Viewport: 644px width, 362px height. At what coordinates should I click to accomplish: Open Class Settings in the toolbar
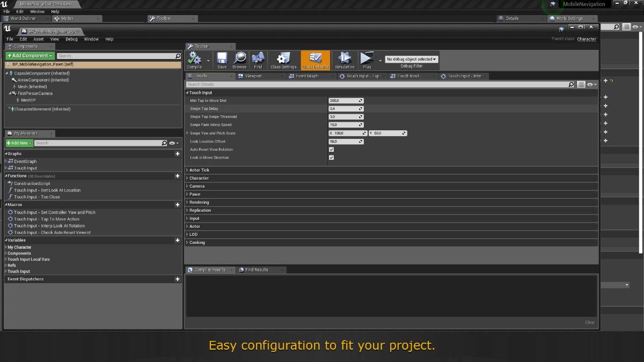tap(283, 60)
